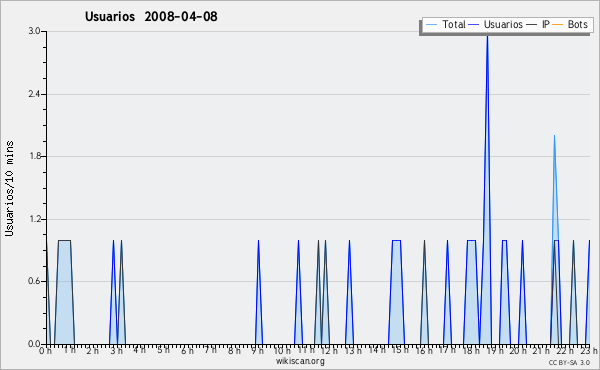Click the 'CC BY-SA 3.0' license text

[569, 362]
